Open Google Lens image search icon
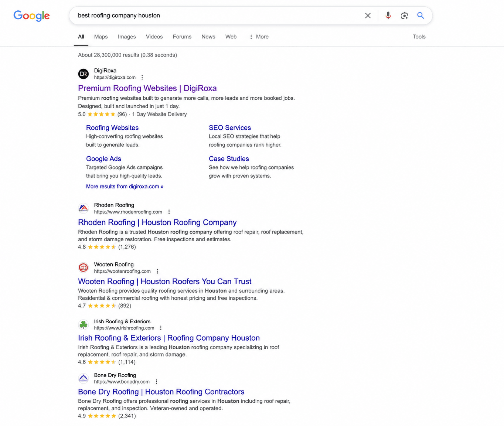Screen dimensions: 504x426 (x=404, y=16)
